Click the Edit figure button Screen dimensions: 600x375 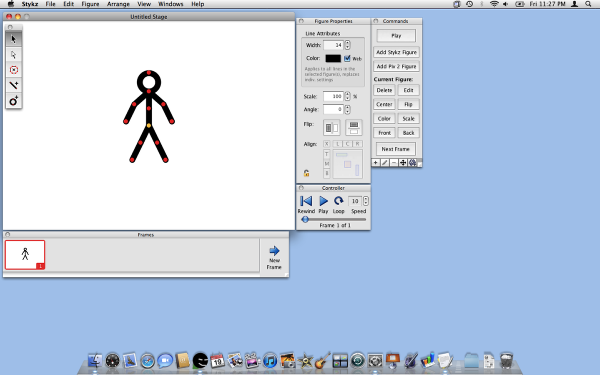click(408, 90)
